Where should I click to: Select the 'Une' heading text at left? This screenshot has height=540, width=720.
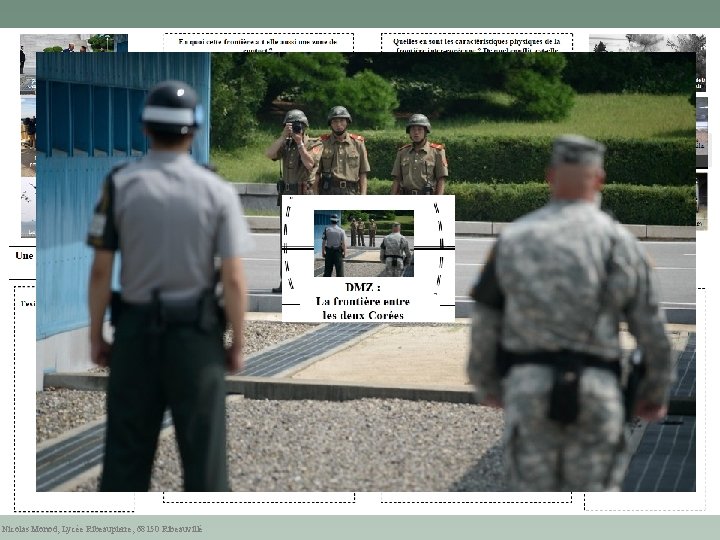point(24,256)
